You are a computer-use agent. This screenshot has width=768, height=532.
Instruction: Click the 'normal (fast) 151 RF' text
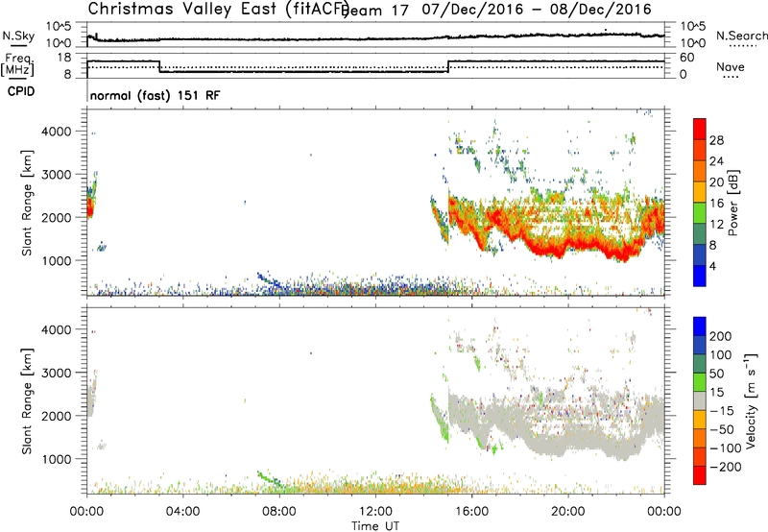155,95
